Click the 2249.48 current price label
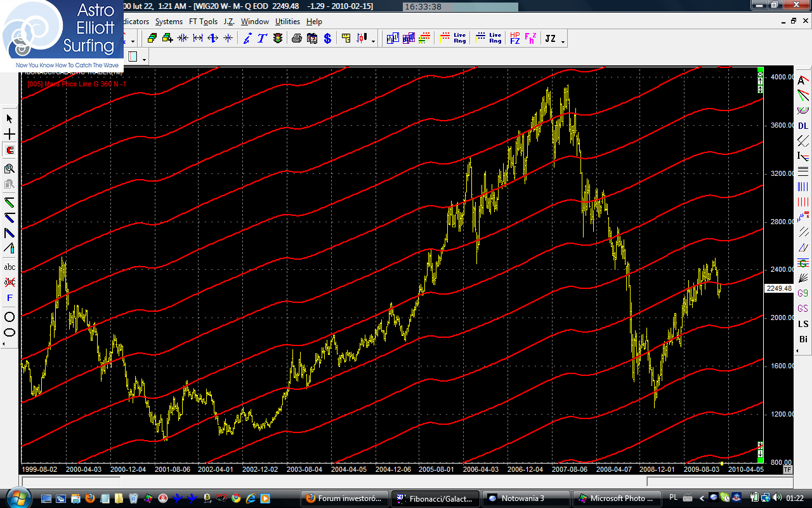The height and width of the screenshot is (508, 812). point(778,288)
